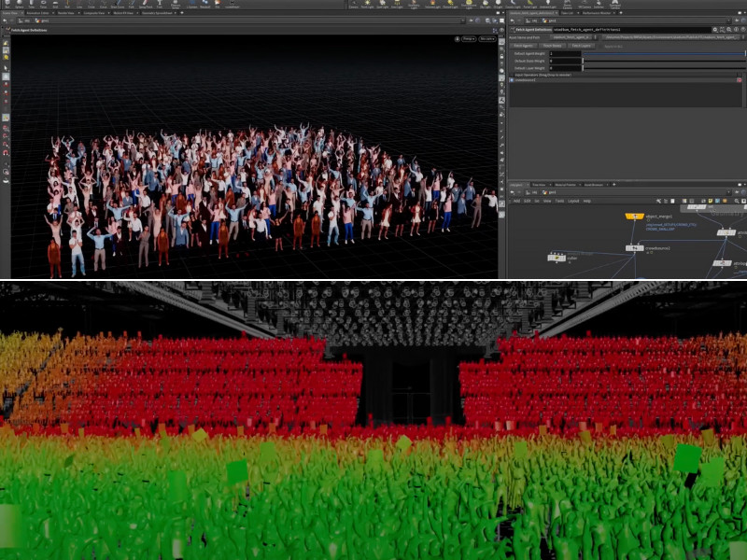Click the object_merge1 node icon

635,217
